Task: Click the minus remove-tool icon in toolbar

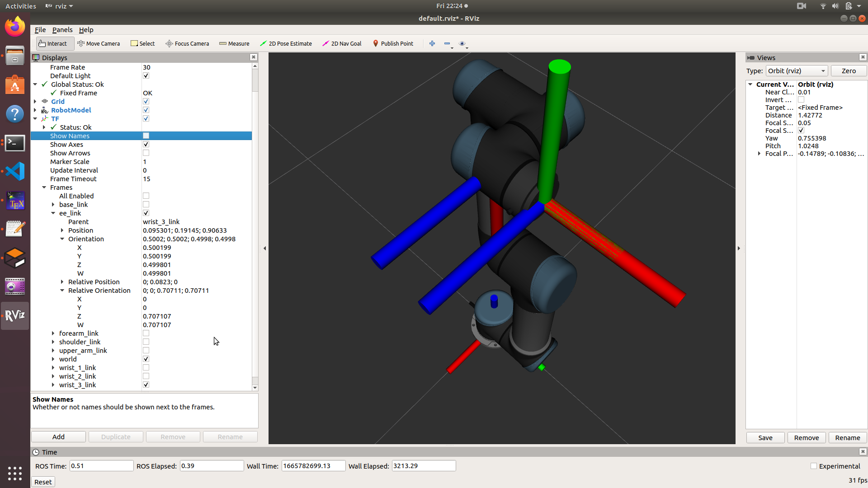Action: (x=448, y=43)
